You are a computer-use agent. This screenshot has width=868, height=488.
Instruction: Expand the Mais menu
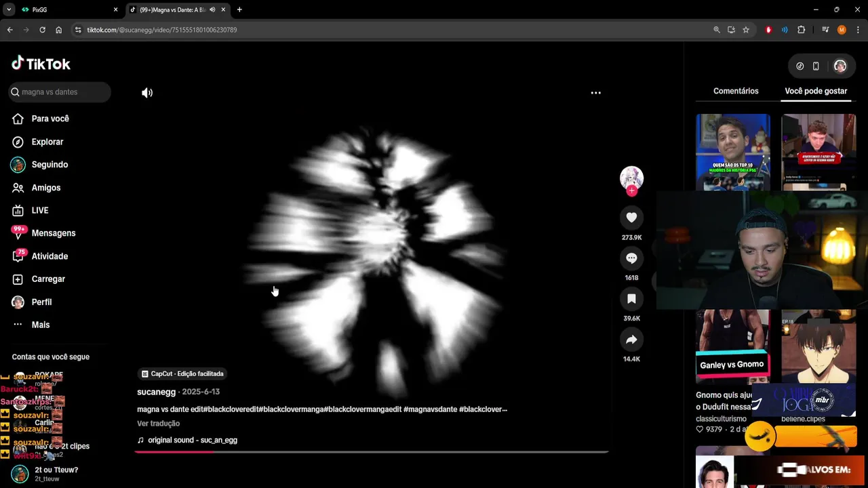click(31, 325)
